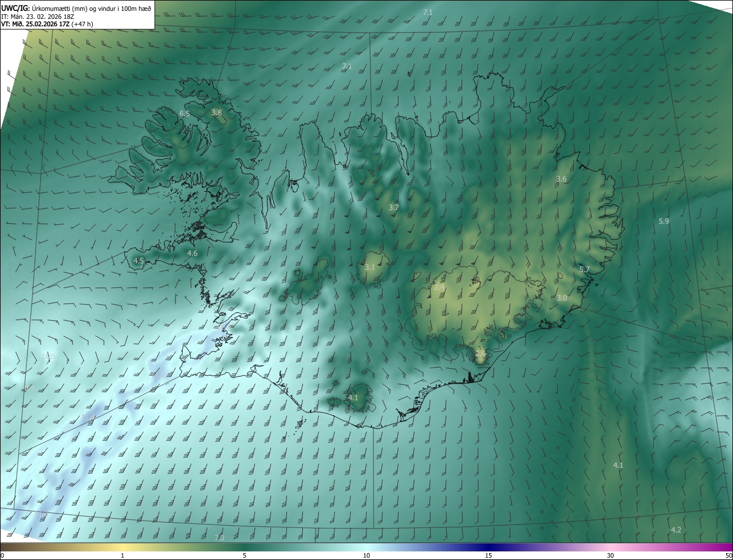The image size is (733, 560).
Task: Click the 6.5 value in the Westfjords
Action: click(184, 114)
